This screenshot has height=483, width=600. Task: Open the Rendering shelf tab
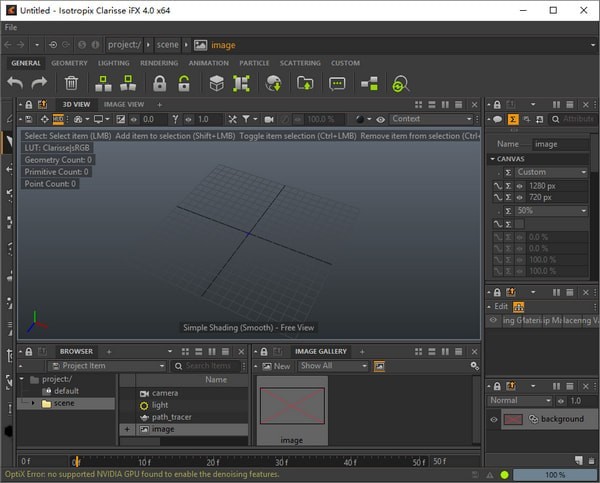point(159,63)
